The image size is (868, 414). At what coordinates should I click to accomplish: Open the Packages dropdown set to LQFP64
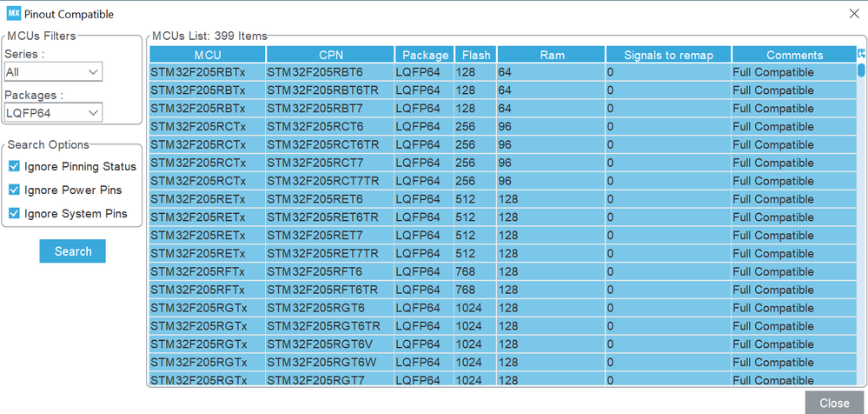point(53,113)
